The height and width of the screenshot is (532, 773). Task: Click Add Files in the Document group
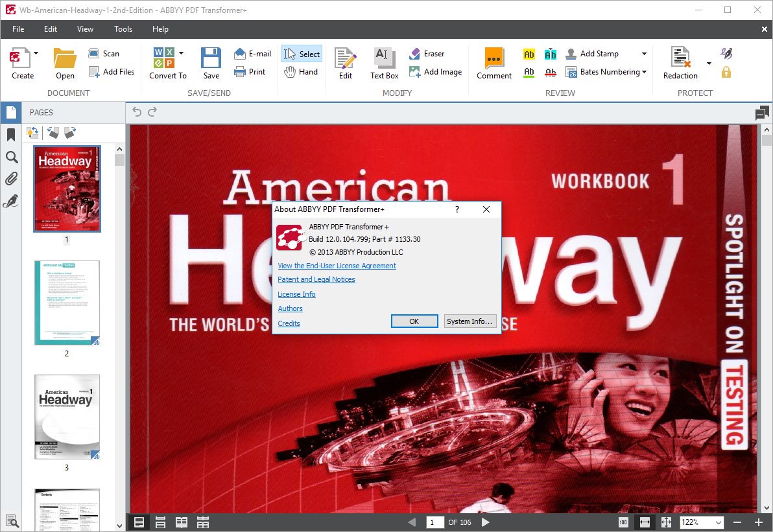[x=112, y=72]
